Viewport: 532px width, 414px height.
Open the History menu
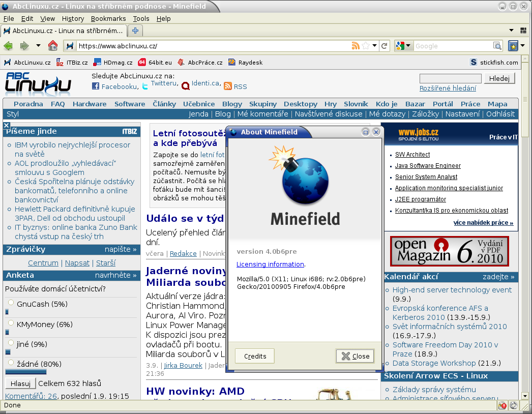point(73,19)
